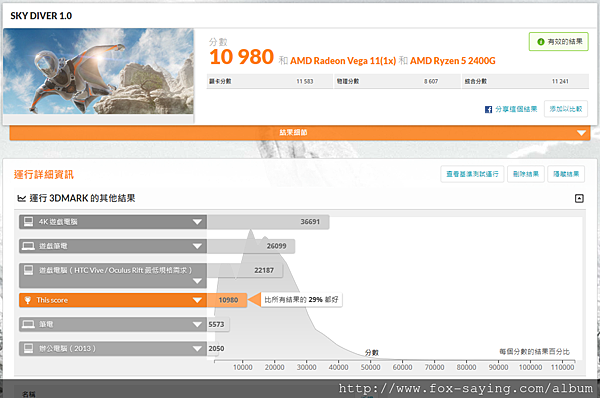Click the green info icon in valid badge
600x398 pixels.
(x=541, y=42)
